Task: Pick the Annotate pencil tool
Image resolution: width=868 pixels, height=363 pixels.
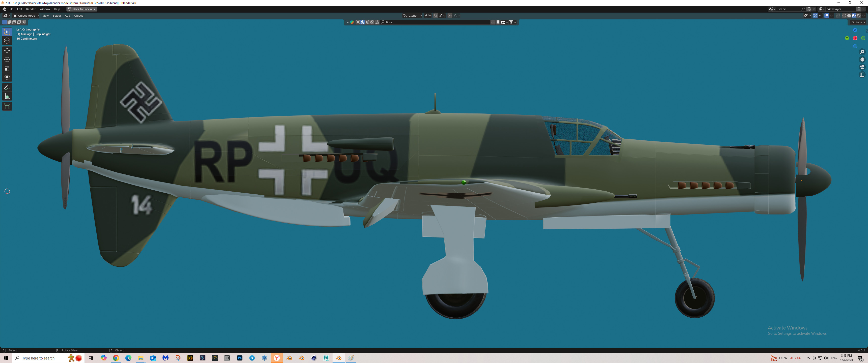Action: 7,87
